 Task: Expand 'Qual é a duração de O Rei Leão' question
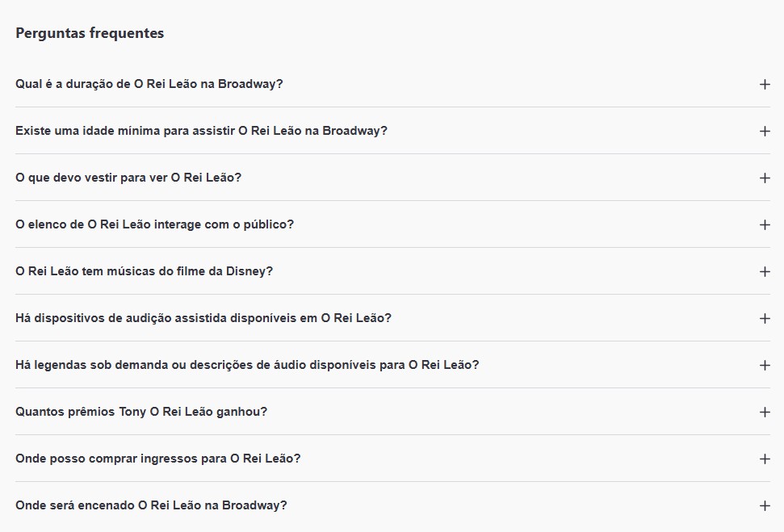point(149,84)
